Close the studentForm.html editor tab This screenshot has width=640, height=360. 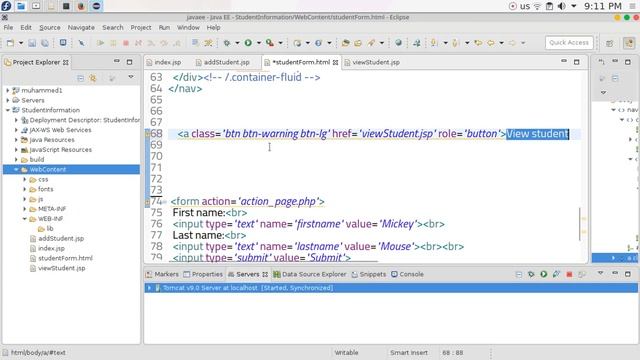click(x=336, y=62)
